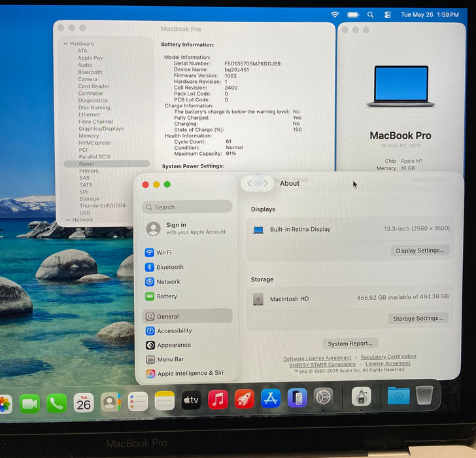Open the Software License Agreement link
Screen dimensions: 476x458
317,358
